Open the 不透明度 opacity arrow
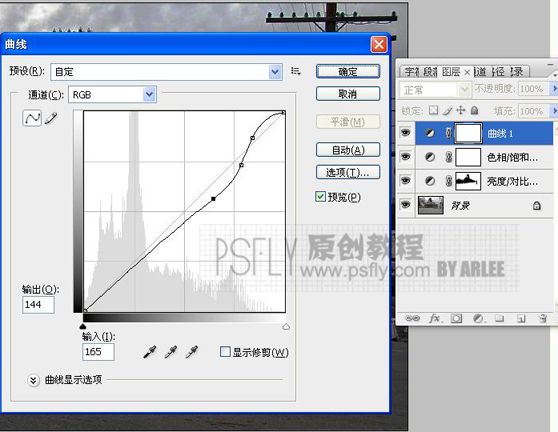This screenshot has height=432, width=558. pyautogui.click(x=553, y=89)
